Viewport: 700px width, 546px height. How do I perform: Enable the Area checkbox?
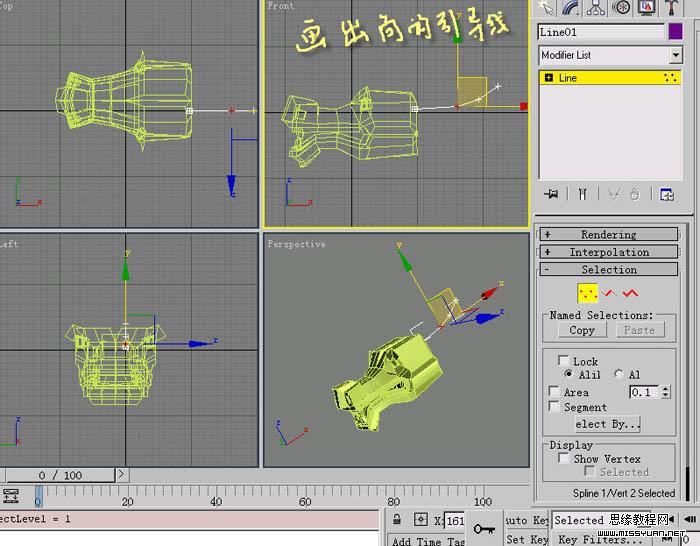(554, 392)
